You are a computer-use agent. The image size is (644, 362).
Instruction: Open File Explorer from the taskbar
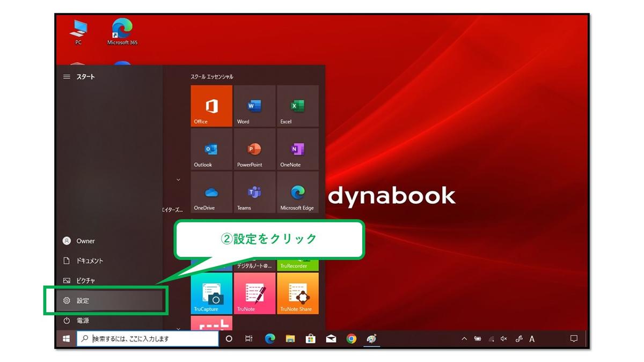[x=290, y=339]
